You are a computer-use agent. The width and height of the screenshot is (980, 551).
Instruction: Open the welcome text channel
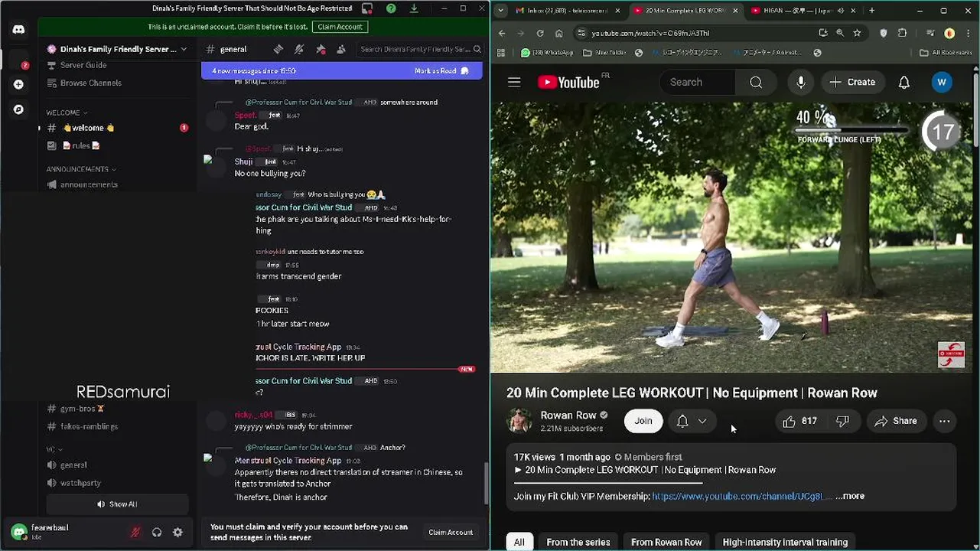[117, 128]
